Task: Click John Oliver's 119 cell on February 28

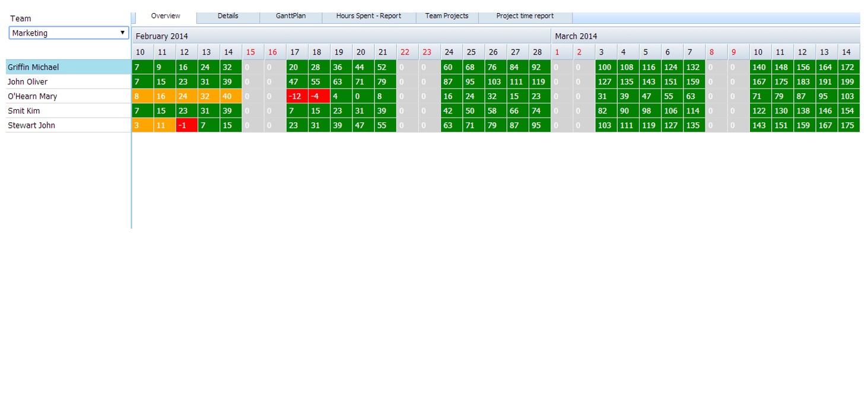Action: tap(540, 82)
